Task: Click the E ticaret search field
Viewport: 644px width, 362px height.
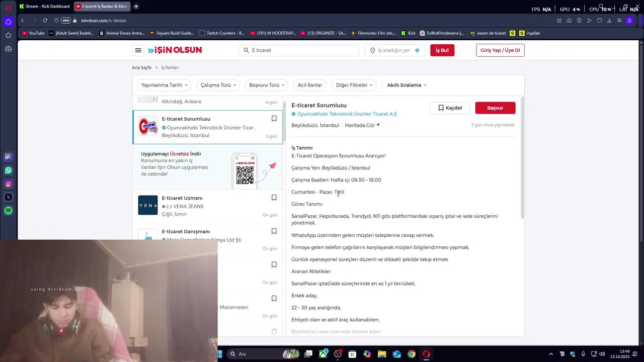Action: click(x=299, y=50)
